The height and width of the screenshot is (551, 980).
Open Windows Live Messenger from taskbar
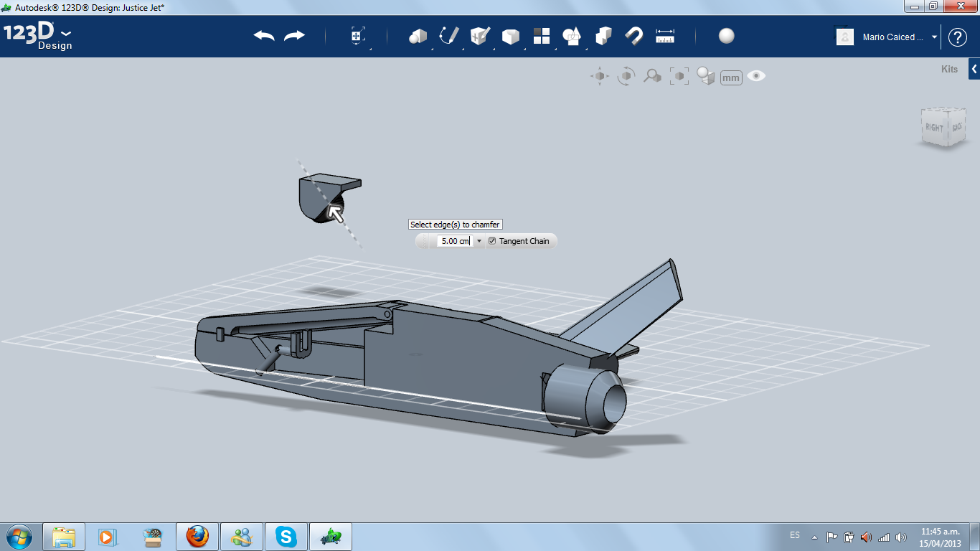241,537
